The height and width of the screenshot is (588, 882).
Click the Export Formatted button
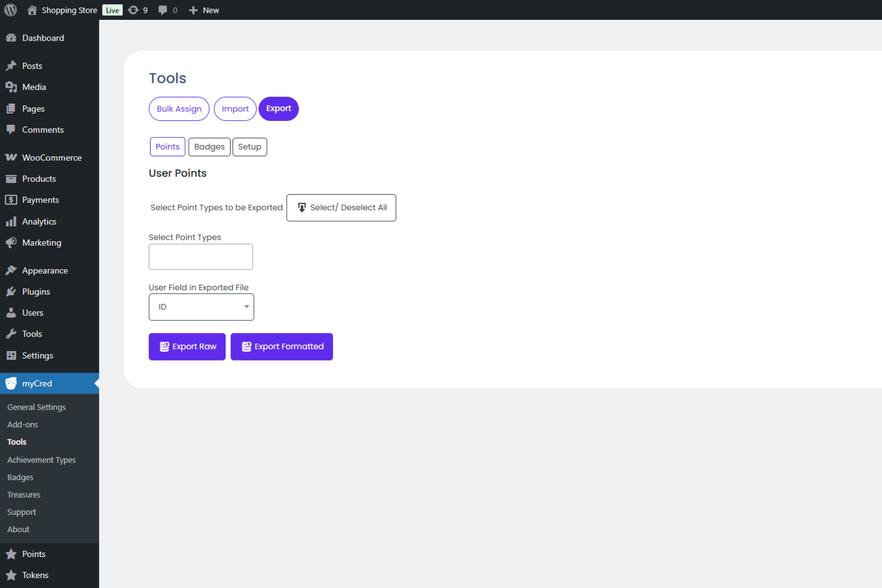281,347
